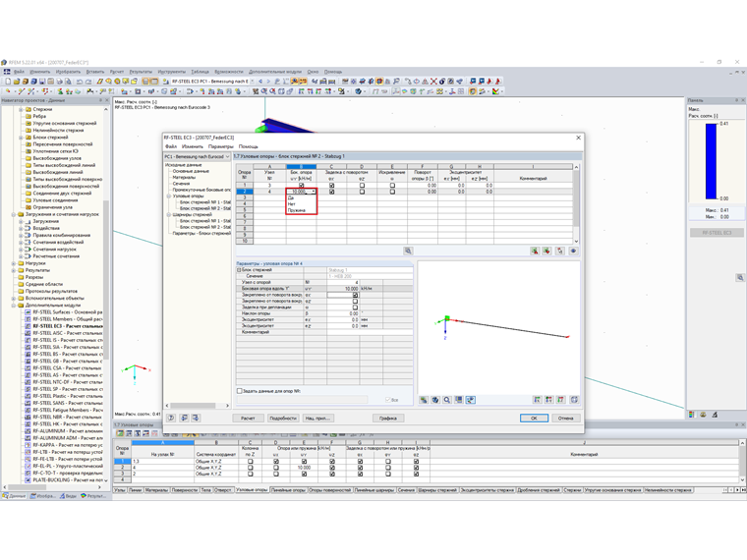Click the Save toolbar icon
The width and height of the screenshot is (747, 560).
tap(42, 82)
